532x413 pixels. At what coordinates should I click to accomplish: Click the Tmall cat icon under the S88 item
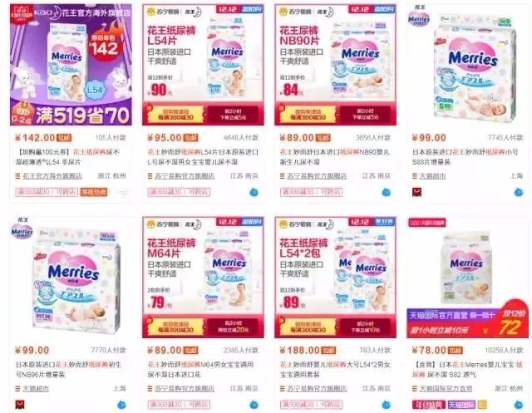click(416, 193)
